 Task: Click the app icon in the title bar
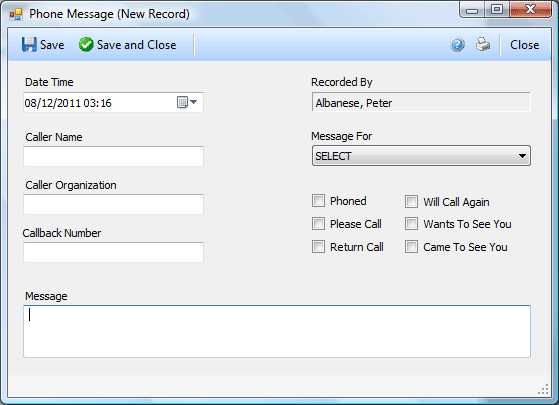(x=16, y=14)
